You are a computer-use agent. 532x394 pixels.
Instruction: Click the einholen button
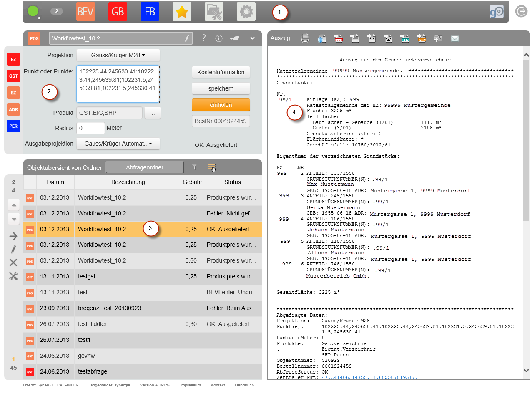(x=221, y=104)
